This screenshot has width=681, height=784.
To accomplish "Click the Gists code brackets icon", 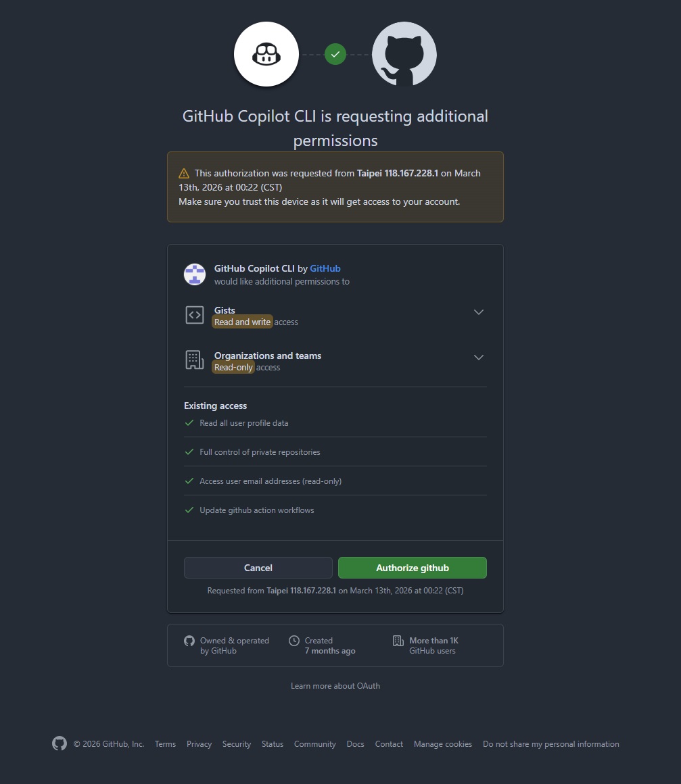I will [195, 315].
